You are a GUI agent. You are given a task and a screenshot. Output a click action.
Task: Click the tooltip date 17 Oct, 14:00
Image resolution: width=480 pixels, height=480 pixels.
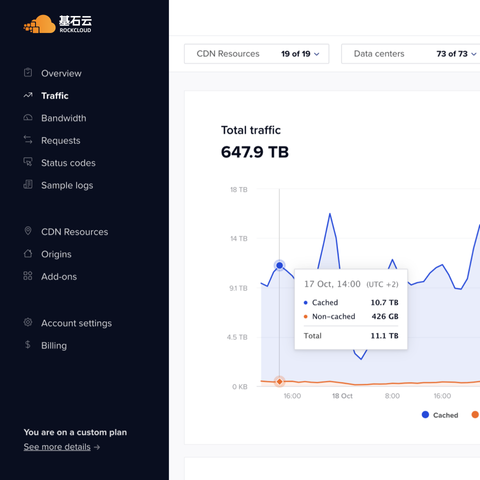point(332,284)
